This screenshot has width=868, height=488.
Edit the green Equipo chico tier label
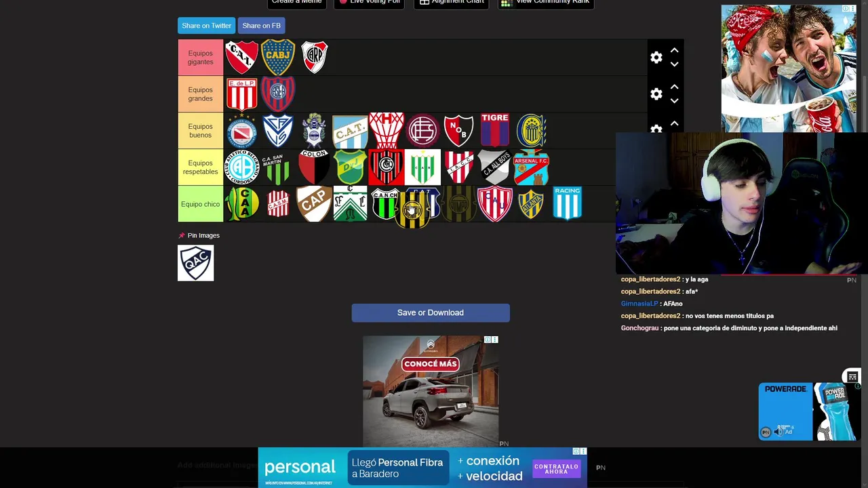[201, 204]
